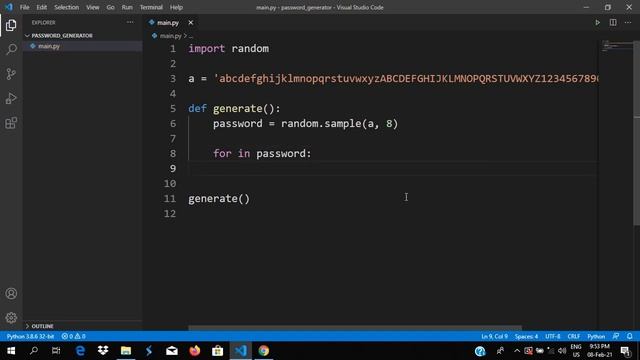The width and height of the screenshot is (640, 360).
Task: Open Dropbox from the taskbar
Action: 103,351
